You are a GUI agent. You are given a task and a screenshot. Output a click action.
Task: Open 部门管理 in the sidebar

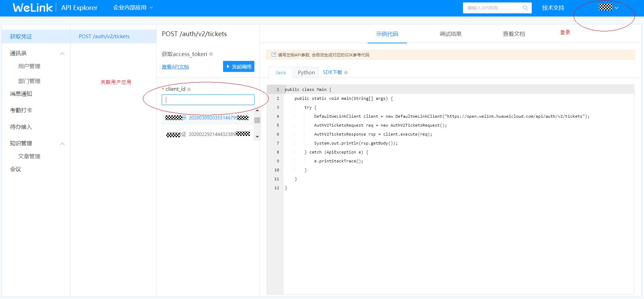29,81
